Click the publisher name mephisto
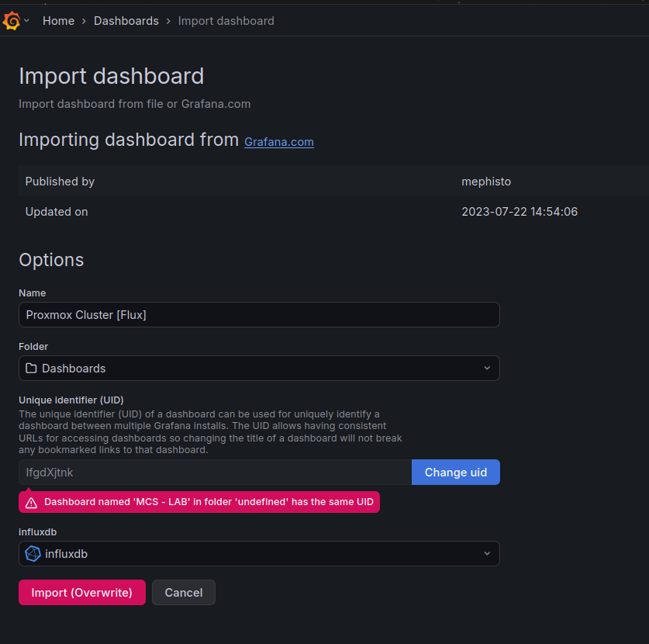649x644 pixels. click(x=486, y=182)
